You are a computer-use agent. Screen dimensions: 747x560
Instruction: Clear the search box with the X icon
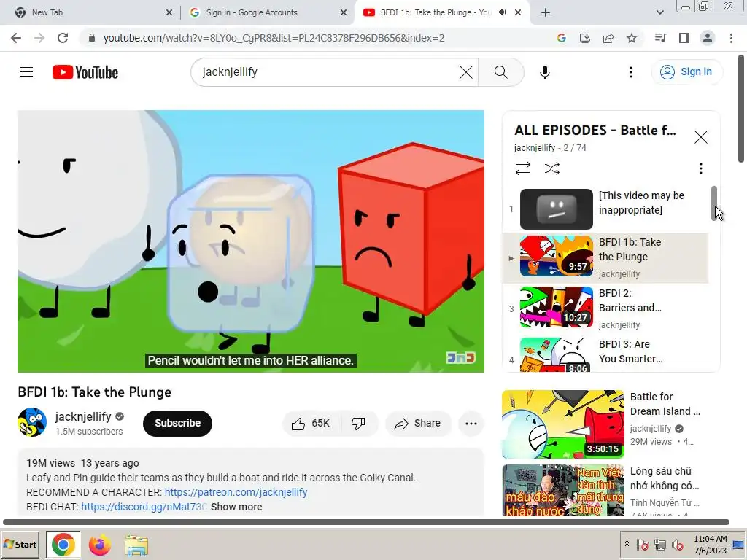466,72
